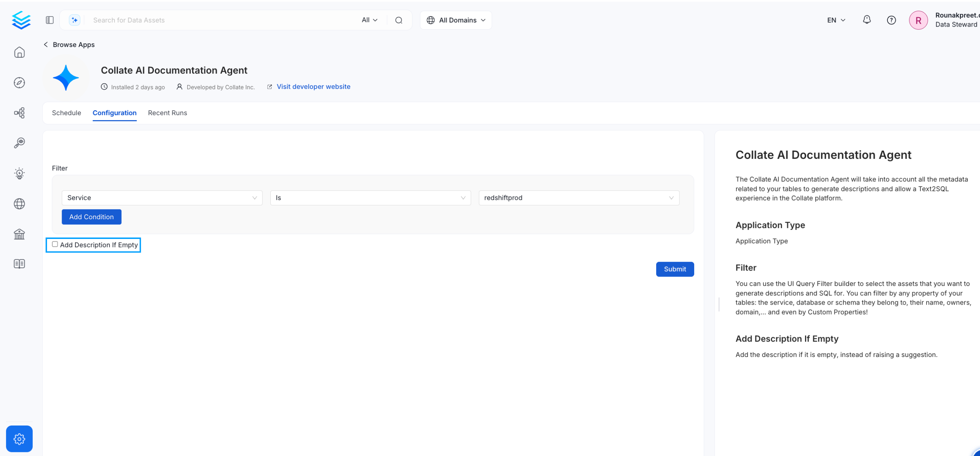
Task: Open the Insights lightbulb icon
Action: (19, 173)
